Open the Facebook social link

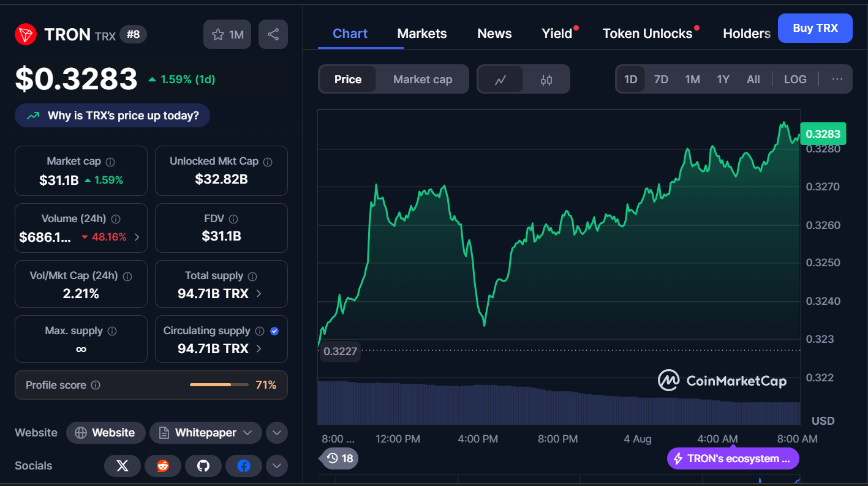click(x=244, y=466)
